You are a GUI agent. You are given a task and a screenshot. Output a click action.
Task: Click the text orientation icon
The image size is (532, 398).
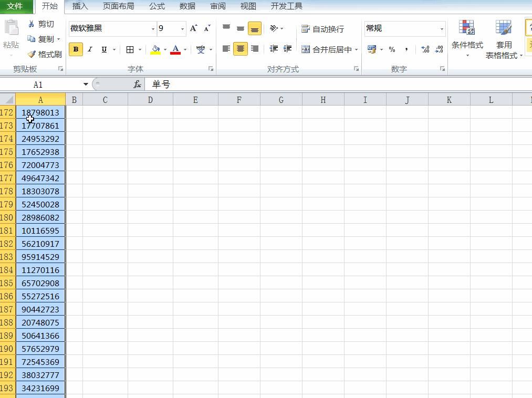coord(274,28)
